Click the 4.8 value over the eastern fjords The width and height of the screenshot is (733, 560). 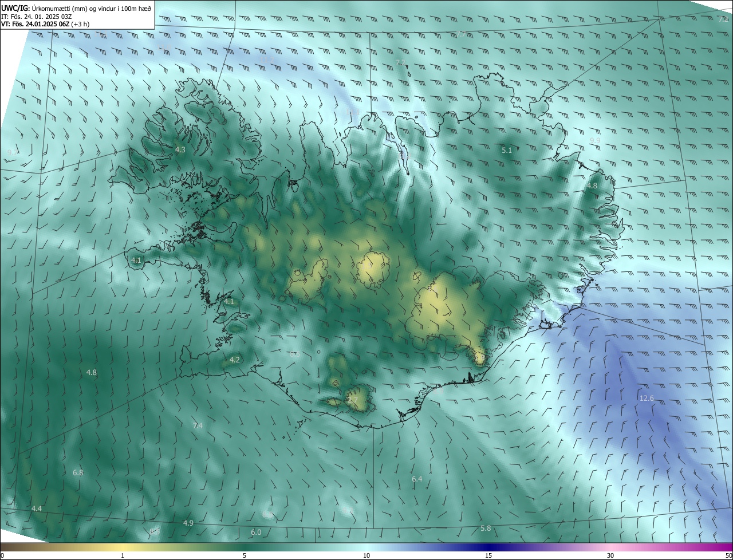click(x=592, y=186)
